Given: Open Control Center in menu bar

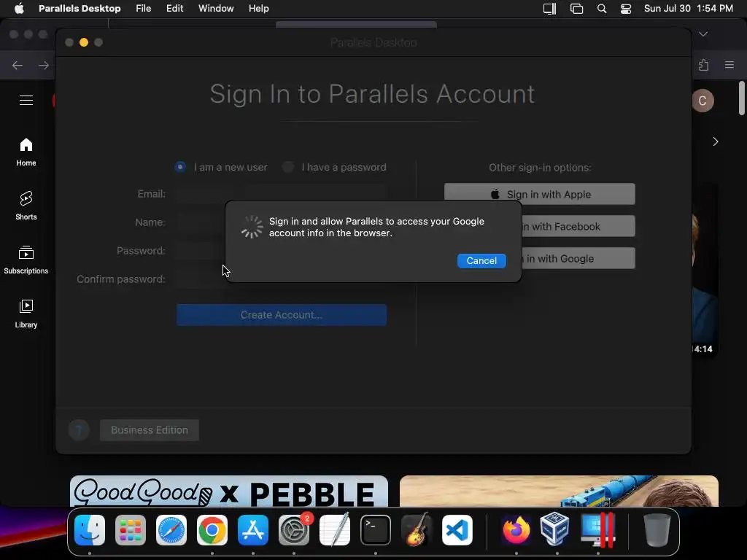Looking at the screenshot, I should click(x=625, y=9).
